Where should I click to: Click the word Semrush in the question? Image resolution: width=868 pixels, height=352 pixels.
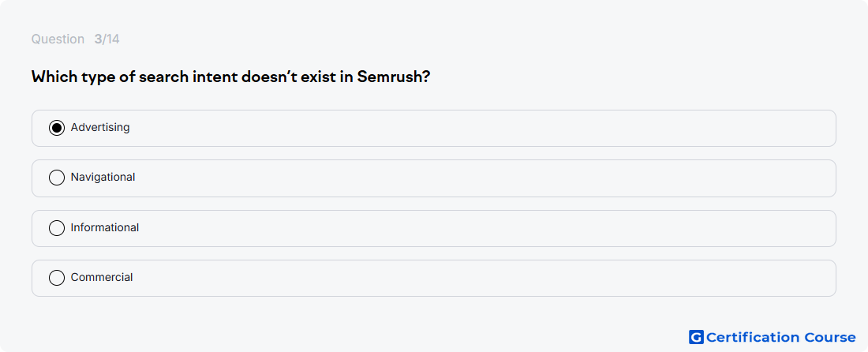pos(394,77)
